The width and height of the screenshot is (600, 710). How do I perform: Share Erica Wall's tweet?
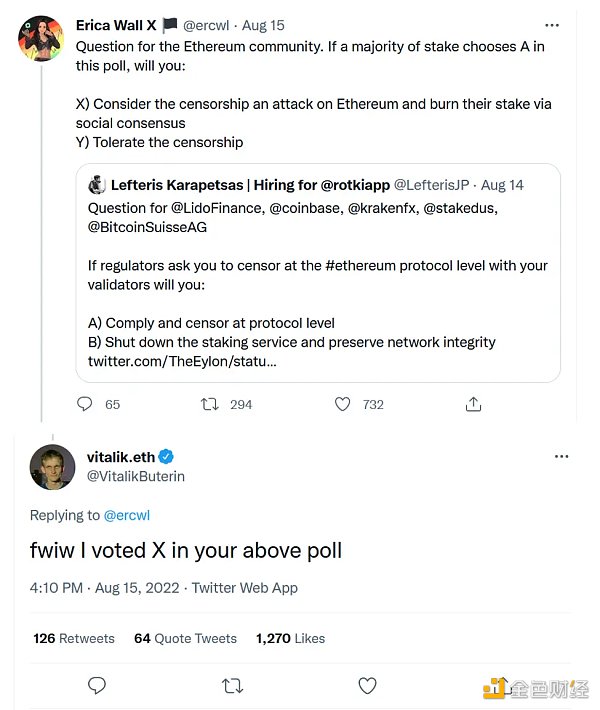click(x=474, y=404)
